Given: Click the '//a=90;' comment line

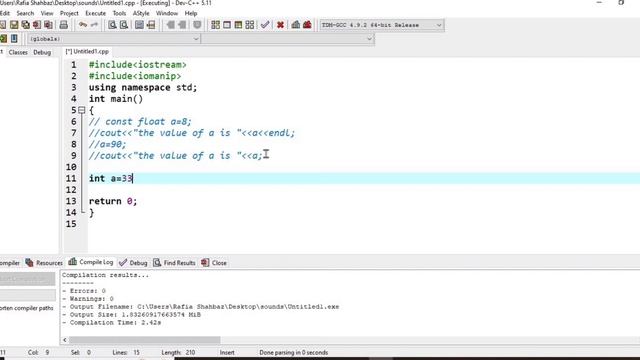Looking at the screenshot, I should tap(107, 144).
